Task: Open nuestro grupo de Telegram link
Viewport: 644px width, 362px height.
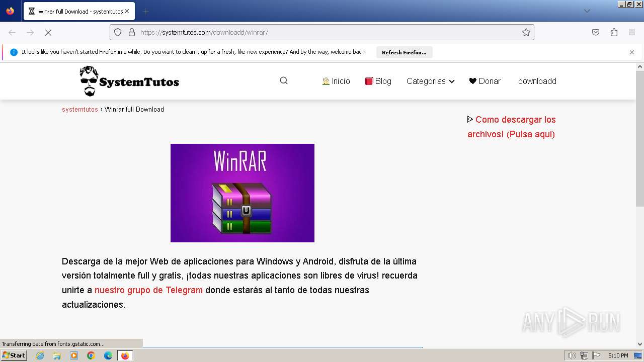Action: pos(148,290)
